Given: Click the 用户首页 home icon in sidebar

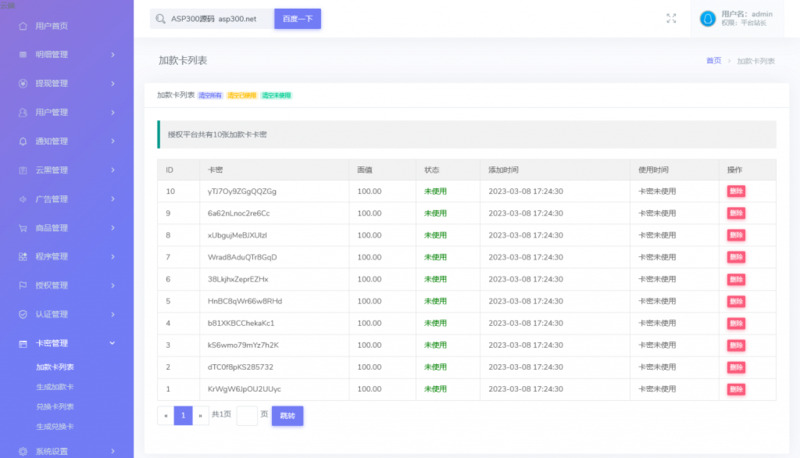Looking at the screenshot, I should [x=23, y=25].
